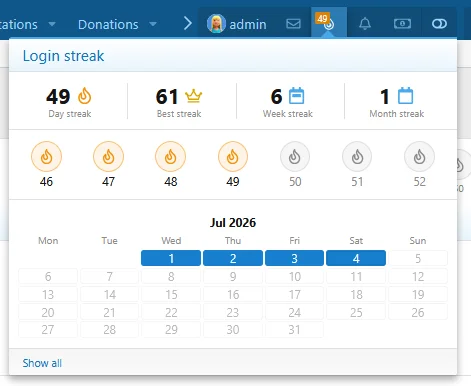Toggle the style variation switch icon
Viewport: 471px width, 386px height.
[x=439, y=24]
